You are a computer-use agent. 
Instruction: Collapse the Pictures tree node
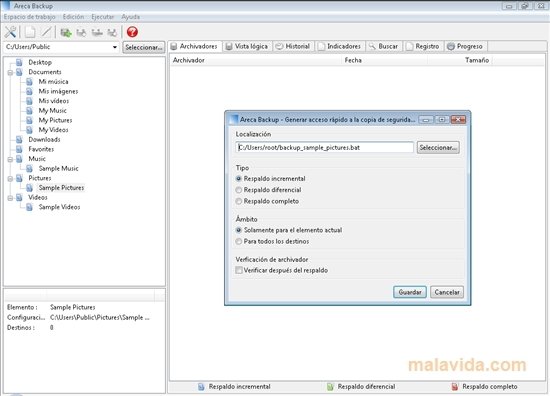pyautogui.click(x=10, y=179)
